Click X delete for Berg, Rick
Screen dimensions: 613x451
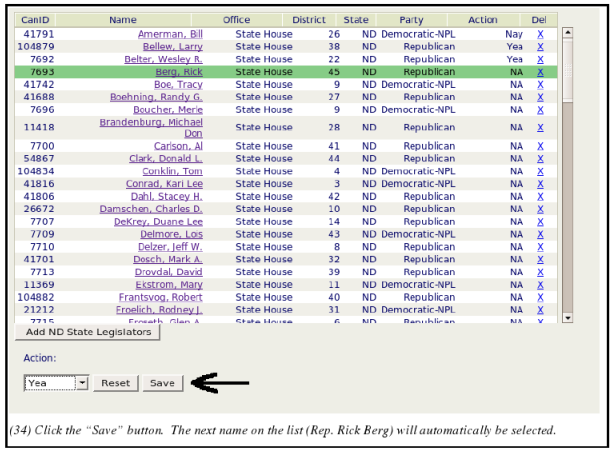point(540,72)
